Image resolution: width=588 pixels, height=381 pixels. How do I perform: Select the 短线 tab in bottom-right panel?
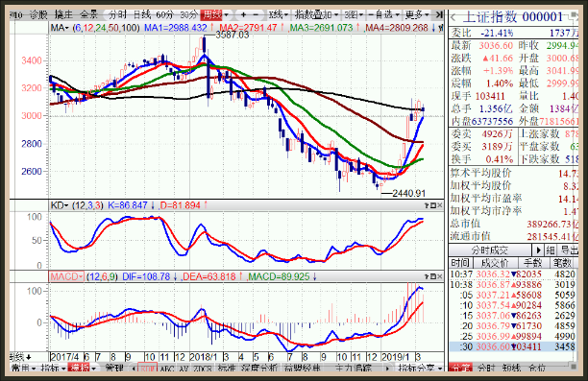coord(511,369)
